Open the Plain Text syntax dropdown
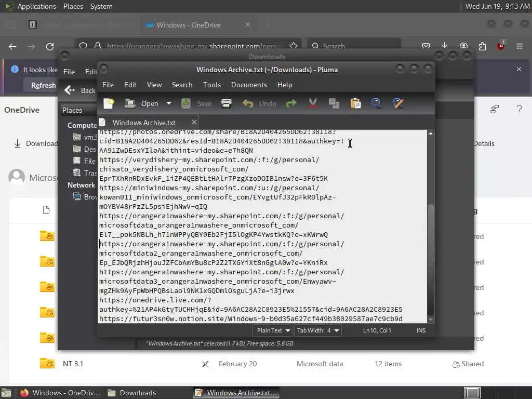This screenshot has width=532, height=399. point(273,330)
